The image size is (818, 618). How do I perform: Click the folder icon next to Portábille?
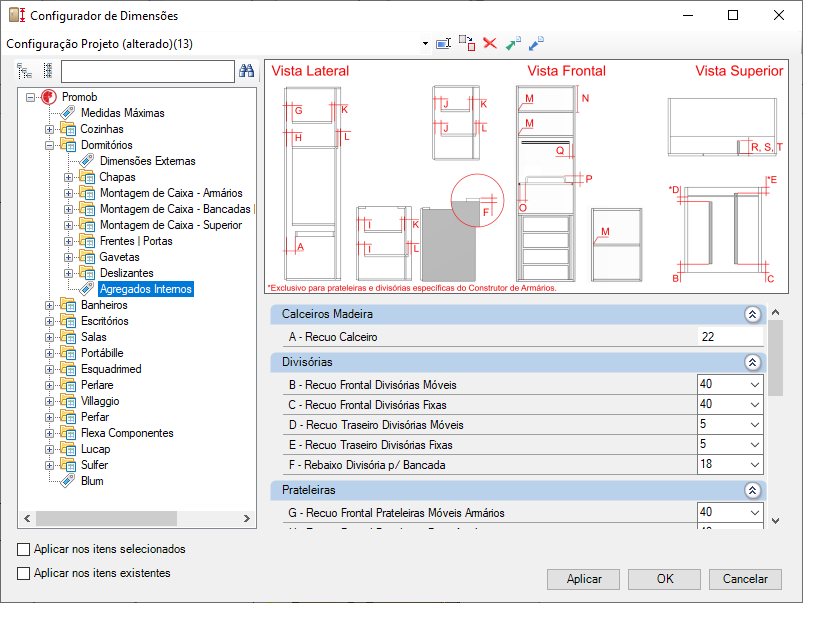[68, 353]
